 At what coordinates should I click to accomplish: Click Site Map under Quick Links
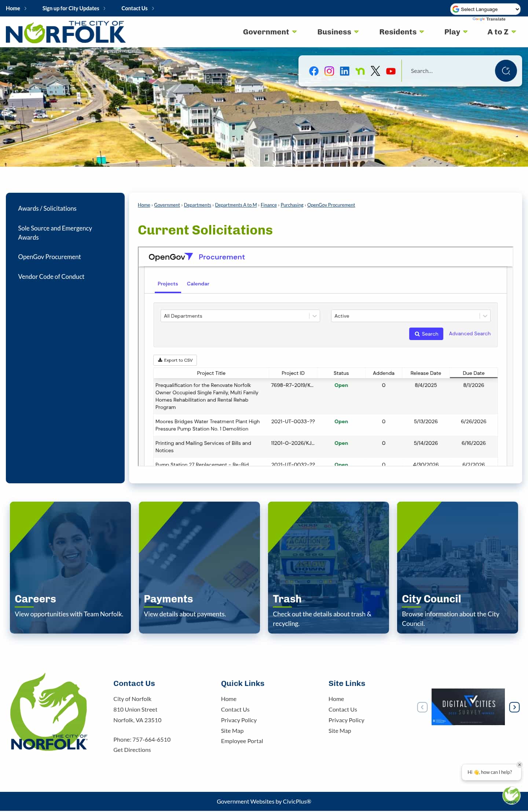click(232, 731)
